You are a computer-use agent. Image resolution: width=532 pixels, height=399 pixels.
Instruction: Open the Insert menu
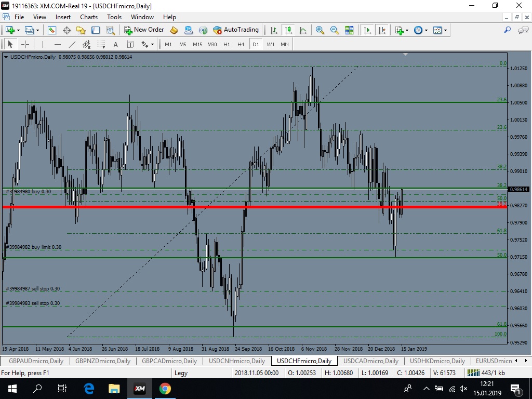pyautogui.click(x=63, y=17)
